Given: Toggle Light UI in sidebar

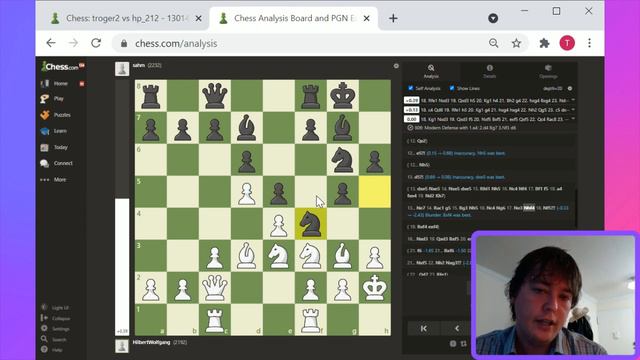Looking at the screenshot, I should pyautogui.click(x=55, y=307).
